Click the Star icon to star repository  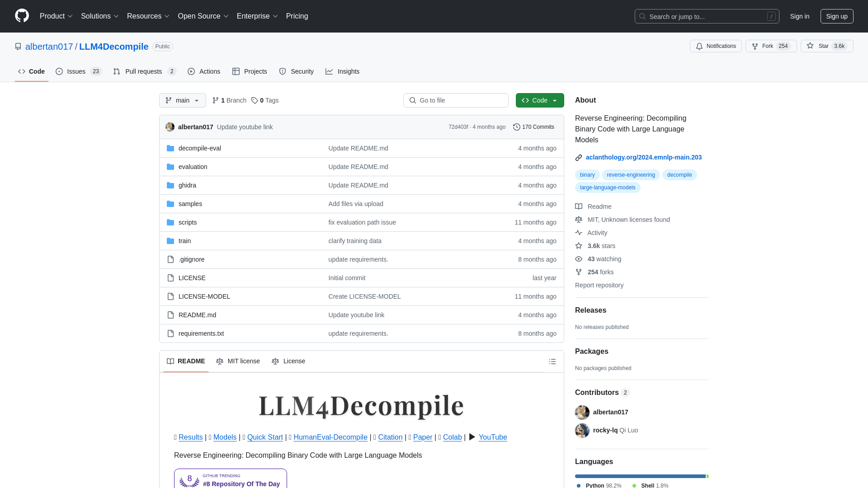(810, 46)
